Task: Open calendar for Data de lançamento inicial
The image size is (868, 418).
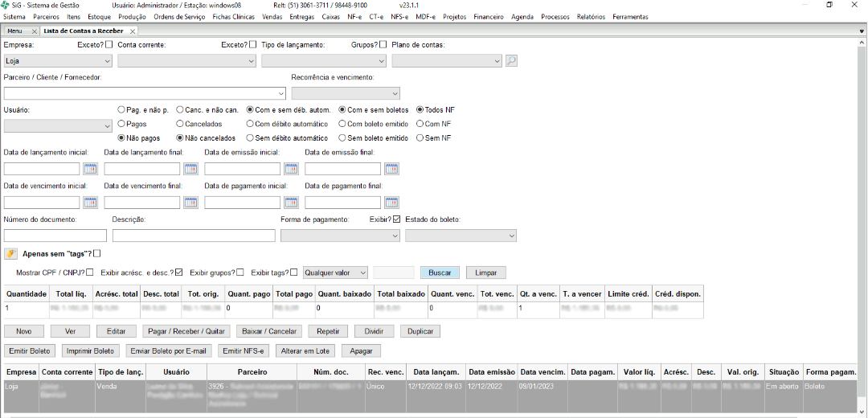Action: (90, 169)
